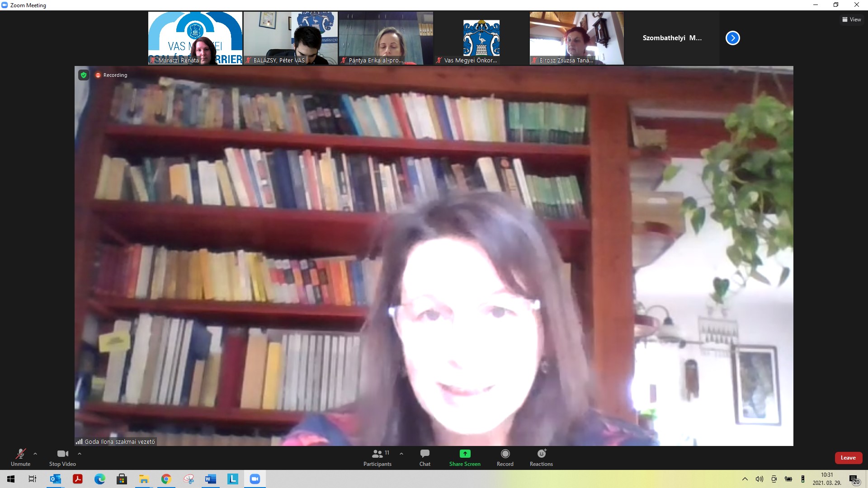This screenshot has height=488, width=868.
Task: Open the Participants list
Action: [x=377, y=457]
